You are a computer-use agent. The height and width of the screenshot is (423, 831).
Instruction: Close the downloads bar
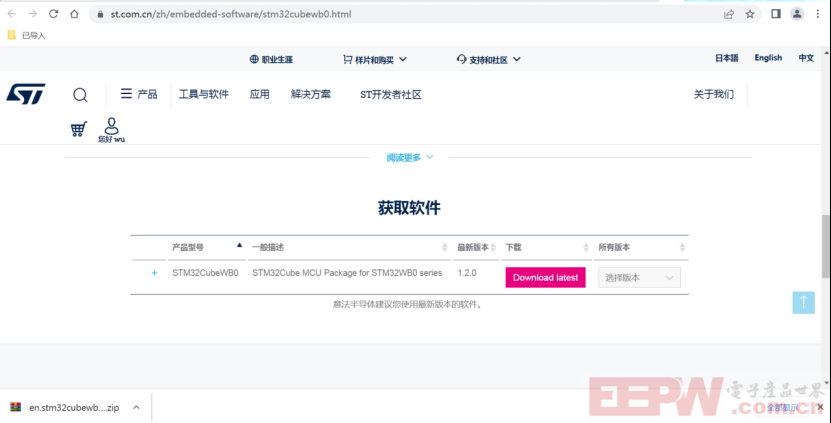819,407
